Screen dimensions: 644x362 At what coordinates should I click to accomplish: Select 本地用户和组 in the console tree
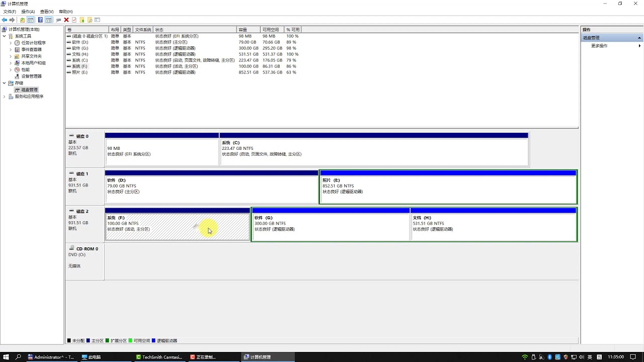coord(33,63)
